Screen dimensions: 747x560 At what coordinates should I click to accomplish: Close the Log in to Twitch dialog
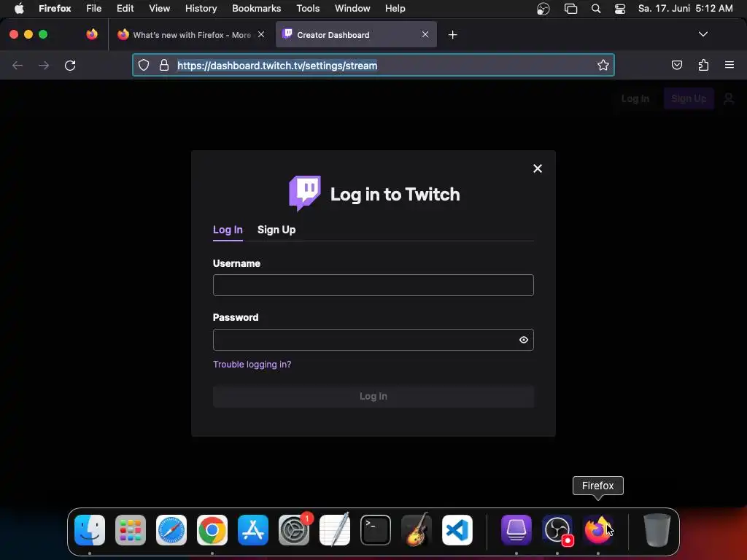tap(538, 168)
